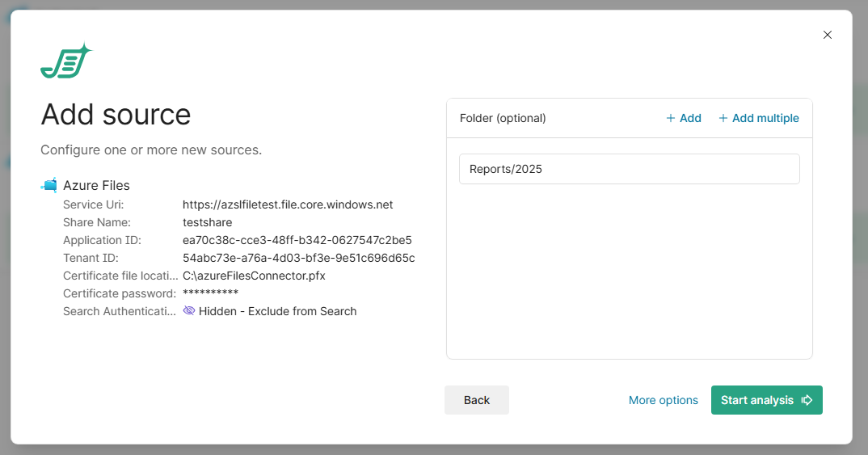
Task: Click the Service Uri URL value
Action: (x=288, y=204)
